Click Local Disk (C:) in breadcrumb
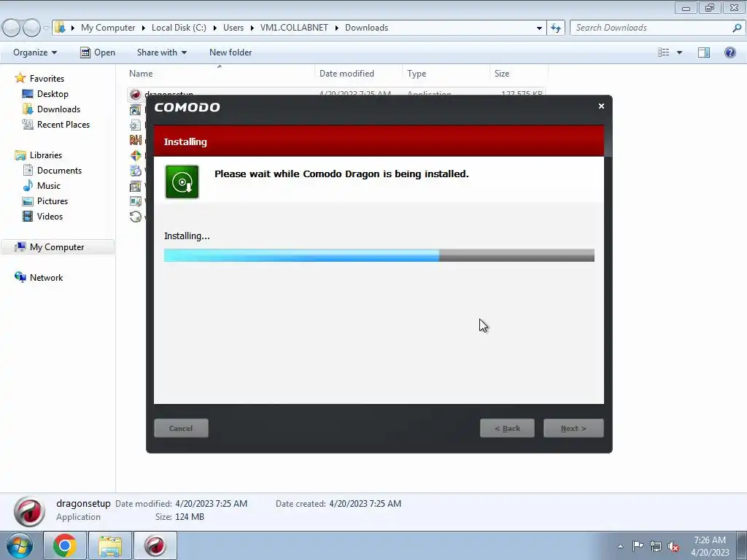Image resolution: width=747 pixels, height=560 pixels. pyautogui.click(x=179, y=28)
